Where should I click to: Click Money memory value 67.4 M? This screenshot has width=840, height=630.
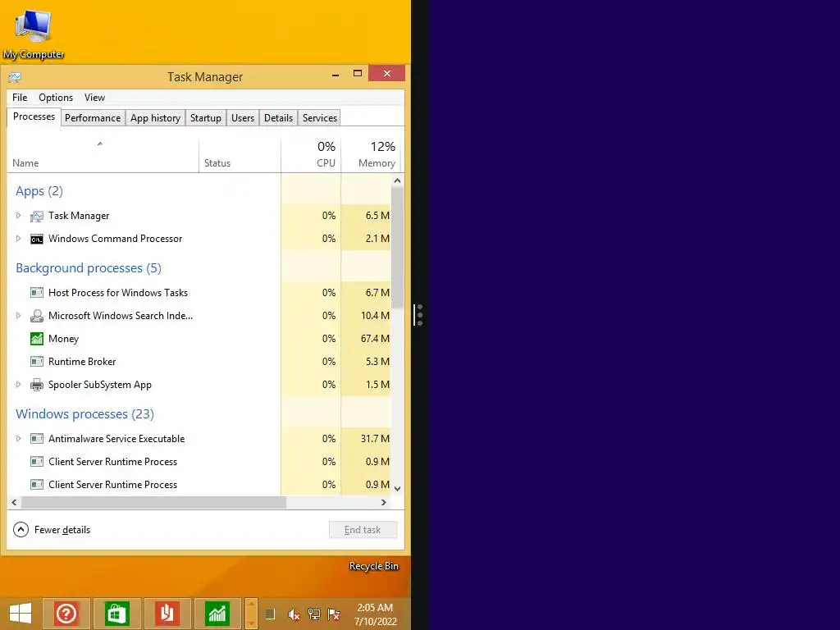(x=375, y=339)
